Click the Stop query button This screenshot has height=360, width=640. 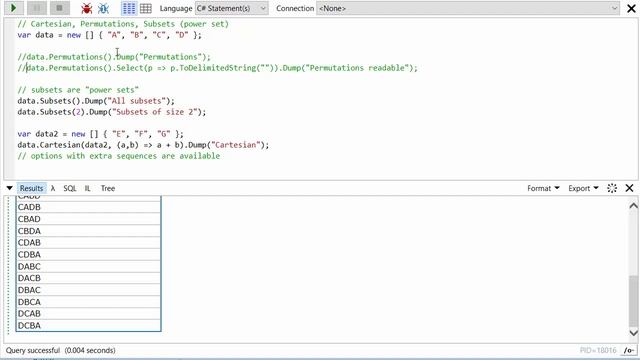tap(60, 8)
